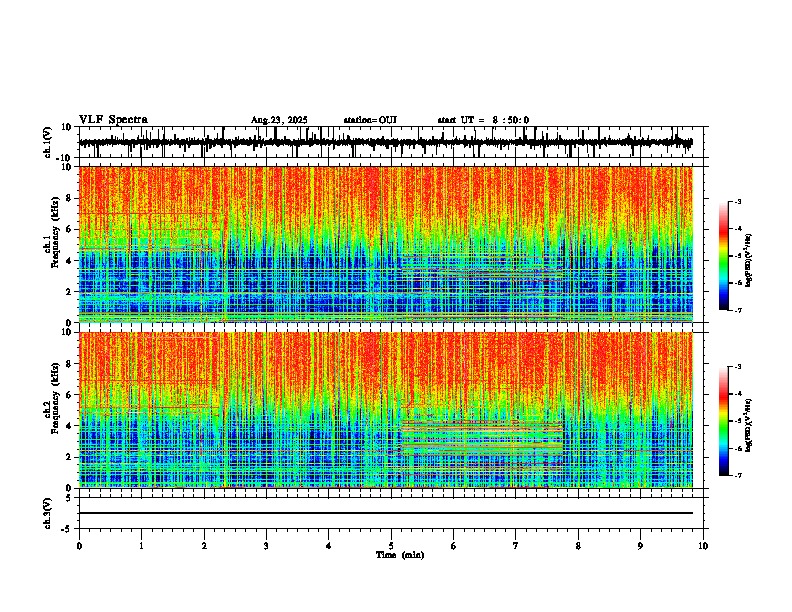Click the ch.1 voltage waveform trace
This screenshot has height=612, width=792.
coord(385,143)
